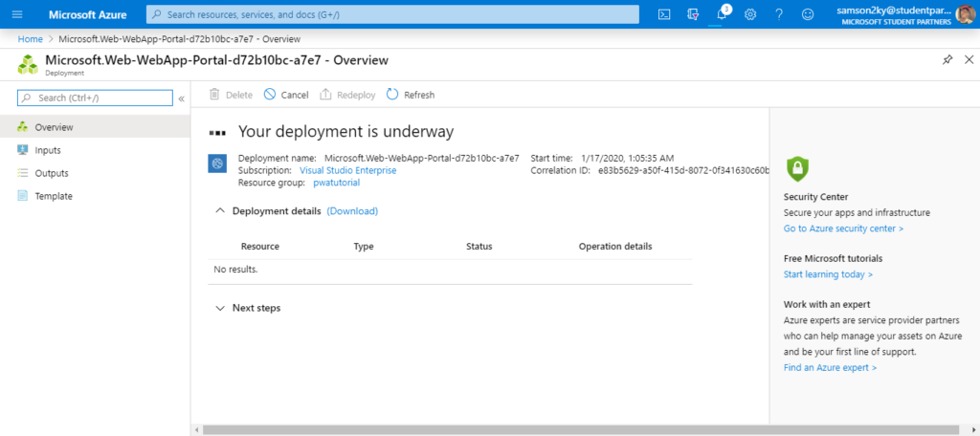The height and width of the screenshot is (436, 980).
Task: Open the pwatutorial resource group link
Action: point(336,183)
